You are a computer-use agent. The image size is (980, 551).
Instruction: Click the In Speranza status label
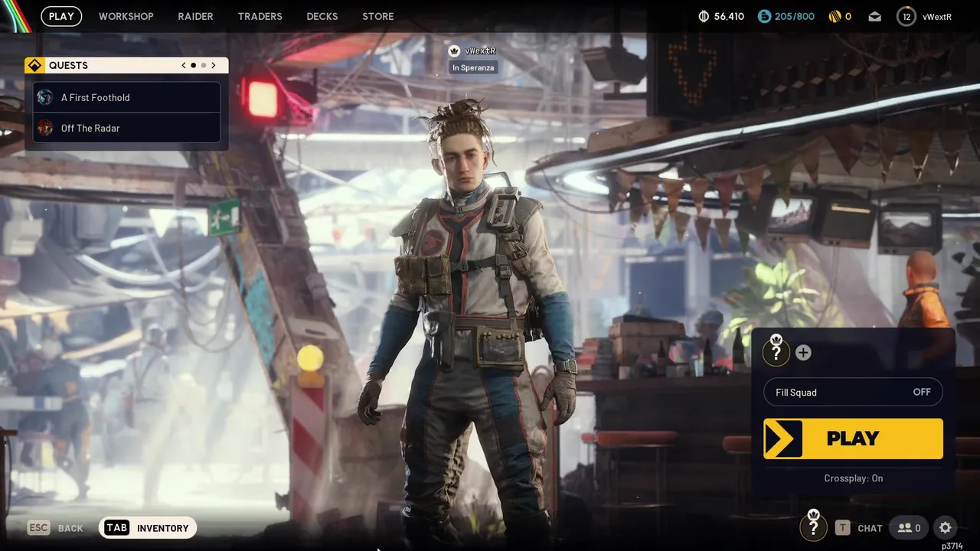point(473,67)
